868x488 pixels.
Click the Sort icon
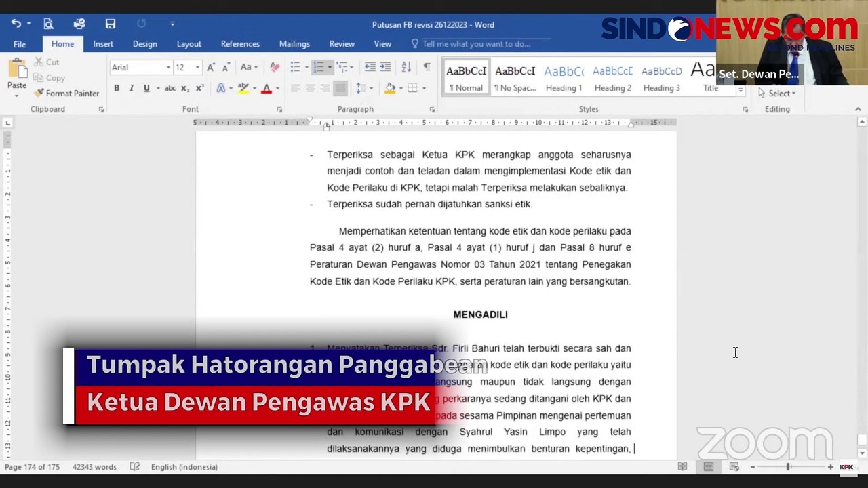(406, 67)
